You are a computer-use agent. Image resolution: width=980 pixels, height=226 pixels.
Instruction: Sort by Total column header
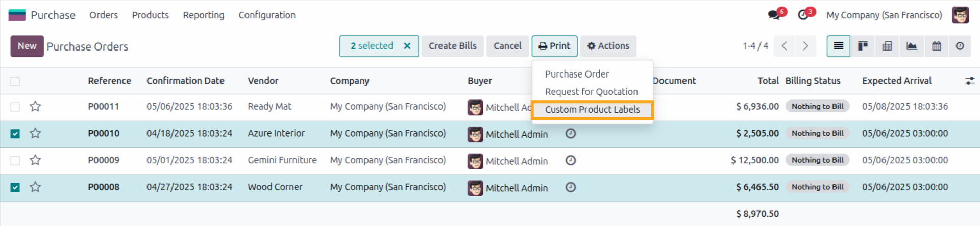[768, 81]
